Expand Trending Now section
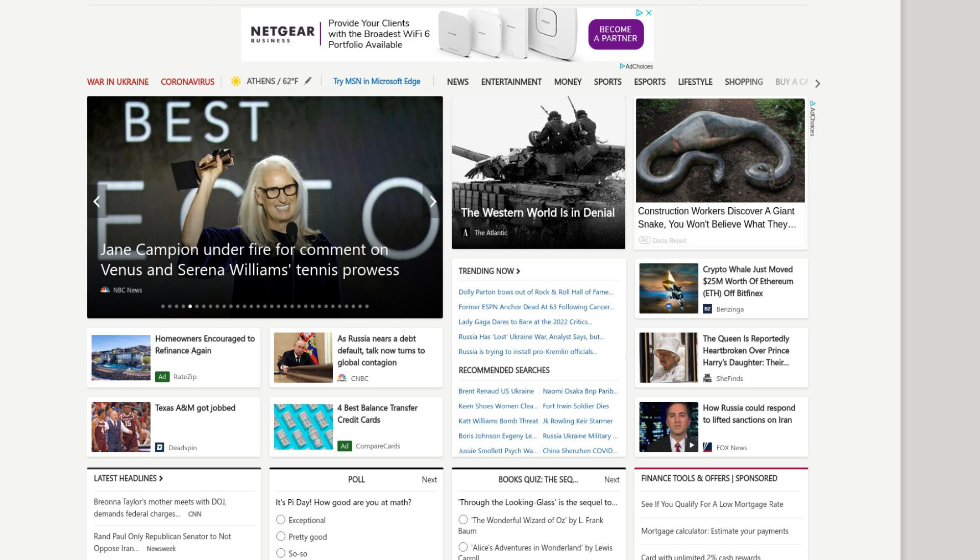Screen dimensions: 980x560 point(489,271)
